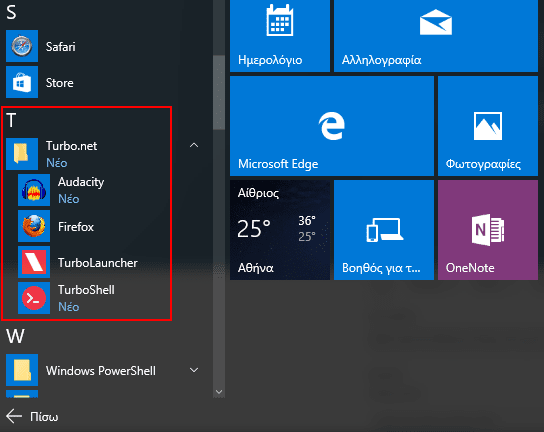Screen dimensions: 544x432
Task: Open the Φωτογραφίες photos tile
Action: click(x=488, y=126)
